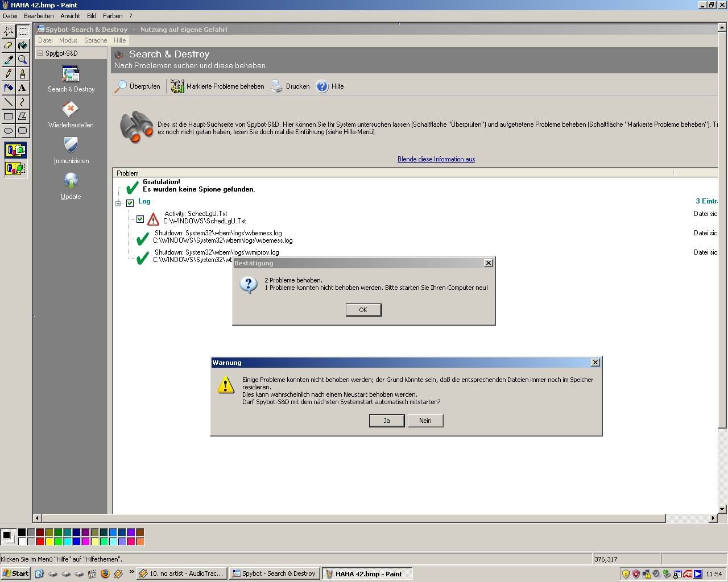Click the canvas vertical scrollbar down arrow
Screen dimensions: 728x582
point(722,509)
